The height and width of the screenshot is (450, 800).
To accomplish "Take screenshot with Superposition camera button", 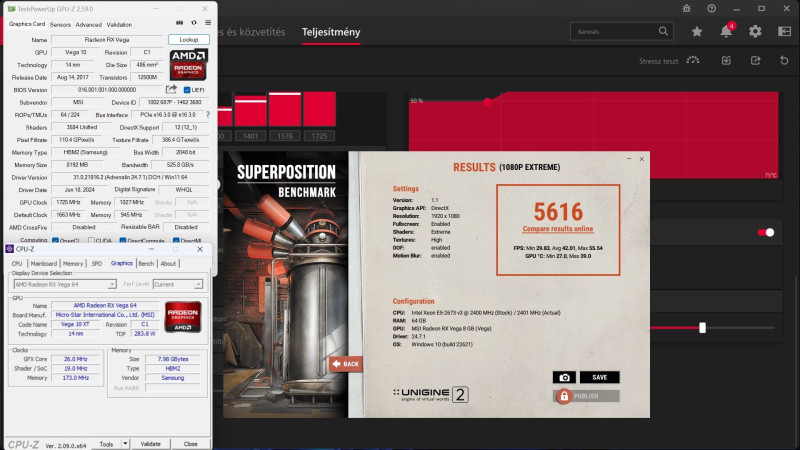I will click(x=564, y=377).
